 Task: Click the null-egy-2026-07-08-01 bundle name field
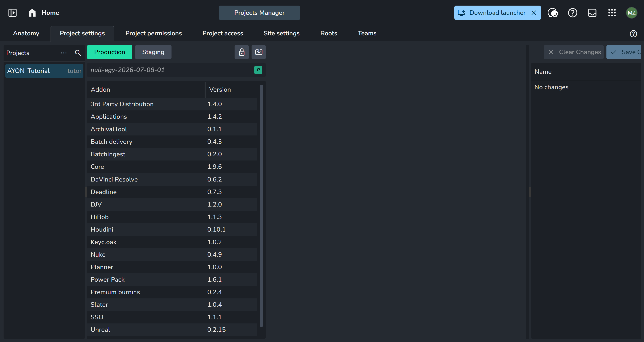pyautogui.click(x=176, y=70)
